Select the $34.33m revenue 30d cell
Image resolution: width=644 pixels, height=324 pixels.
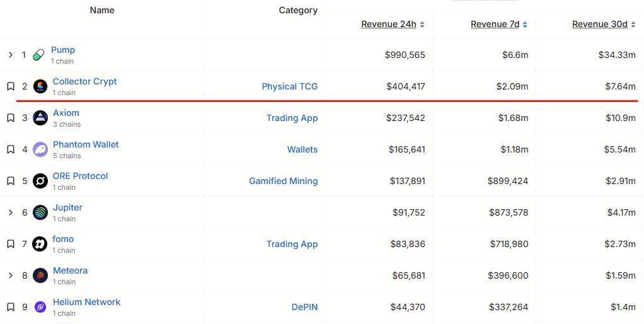pyautogui.click(x=617, y=55)
